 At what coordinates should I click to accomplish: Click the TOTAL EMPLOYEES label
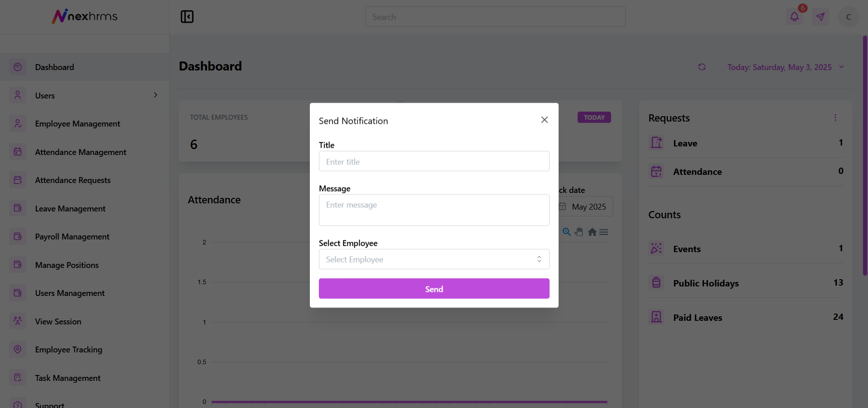coord(218,117)
